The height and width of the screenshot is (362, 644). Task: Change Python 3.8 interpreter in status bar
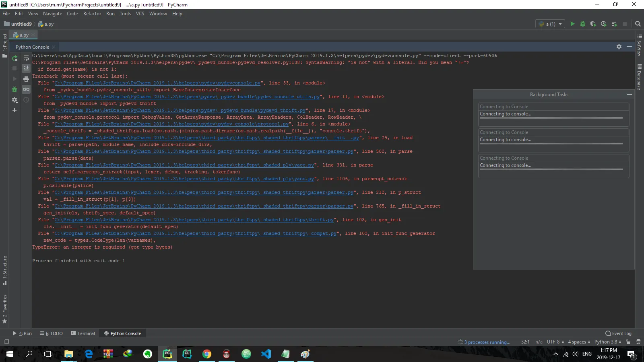[x=608, y=342]
